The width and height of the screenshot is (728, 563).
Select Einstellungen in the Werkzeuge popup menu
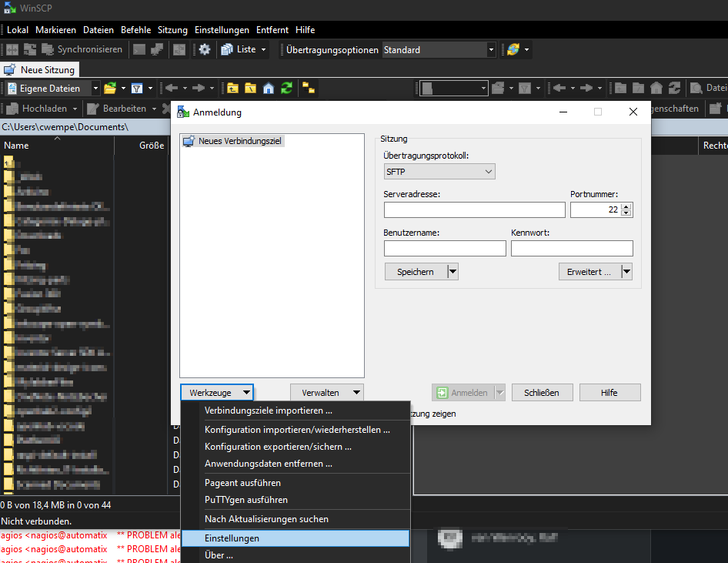(296, 538)
